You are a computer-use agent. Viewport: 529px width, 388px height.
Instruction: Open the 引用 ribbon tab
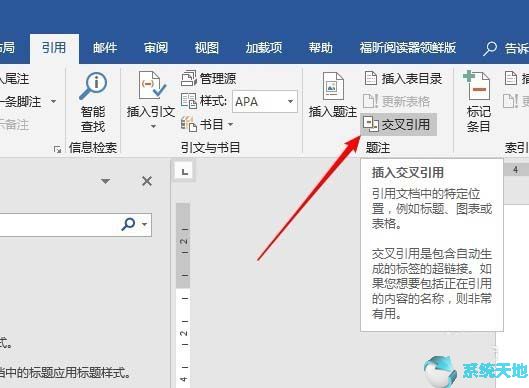tap(54, 48)
